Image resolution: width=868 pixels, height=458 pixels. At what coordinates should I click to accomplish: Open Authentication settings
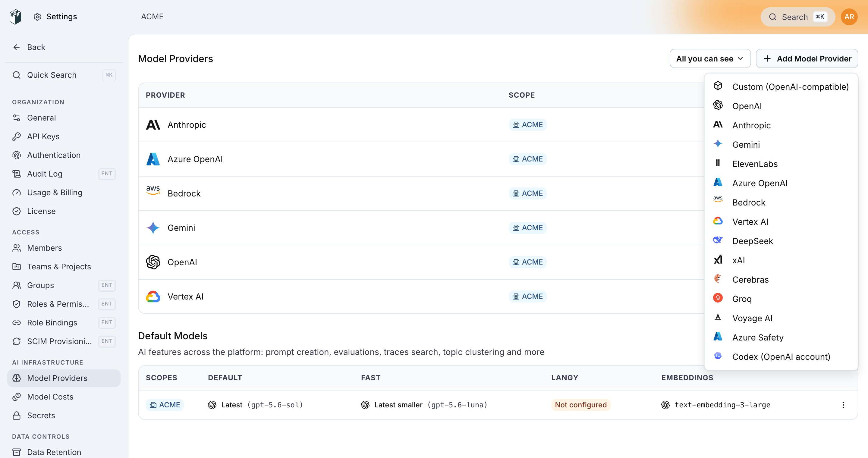[x=64, y=155]
